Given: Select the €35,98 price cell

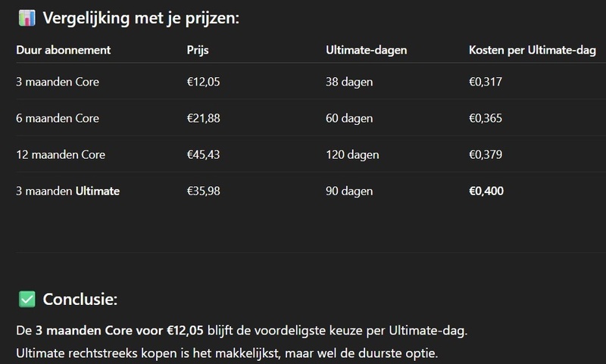Looking at the screenshot, I should click(x=203, y=191).
